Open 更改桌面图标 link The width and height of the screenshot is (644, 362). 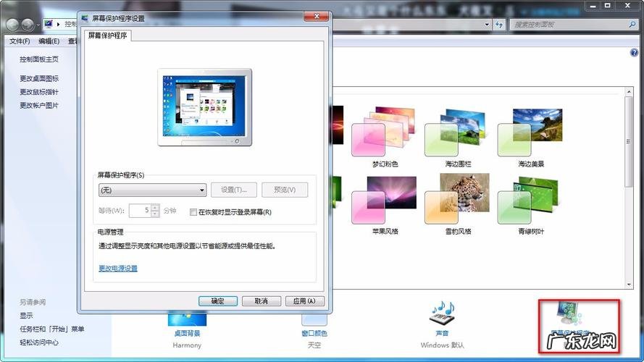[39, 78]
